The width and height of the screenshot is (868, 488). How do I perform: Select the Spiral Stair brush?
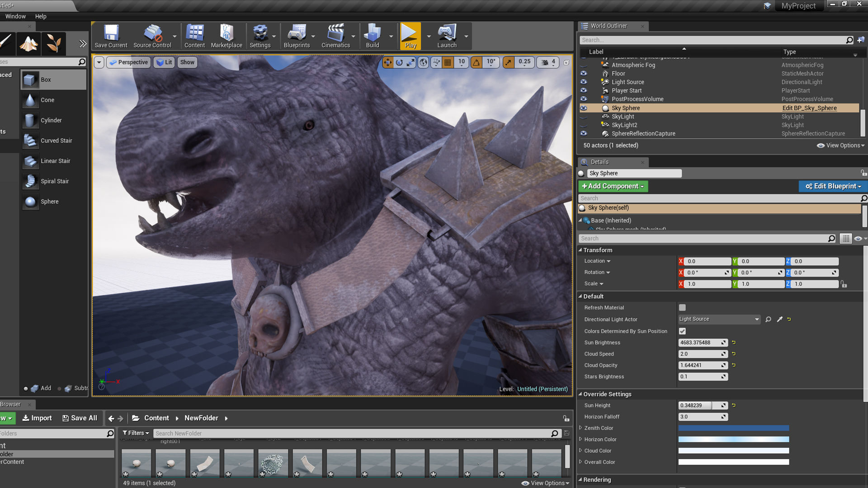(x=53, y=181)
